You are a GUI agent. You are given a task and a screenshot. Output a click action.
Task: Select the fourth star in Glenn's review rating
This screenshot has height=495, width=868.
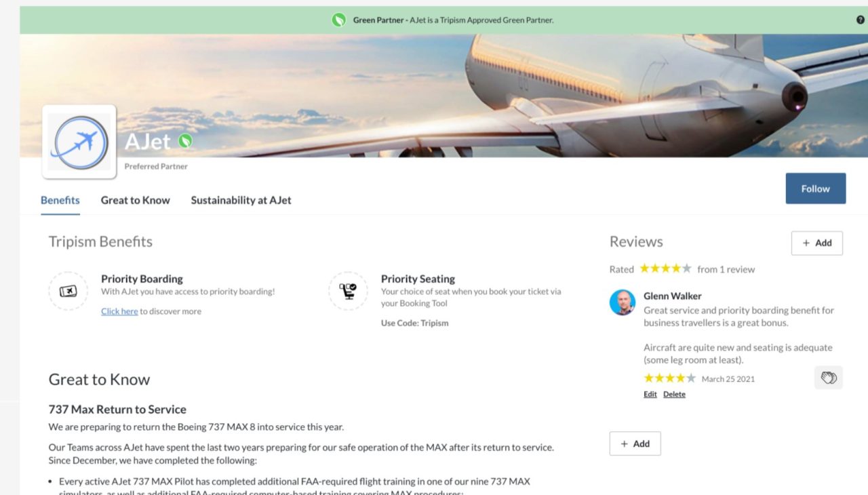(x=679, y=379)
